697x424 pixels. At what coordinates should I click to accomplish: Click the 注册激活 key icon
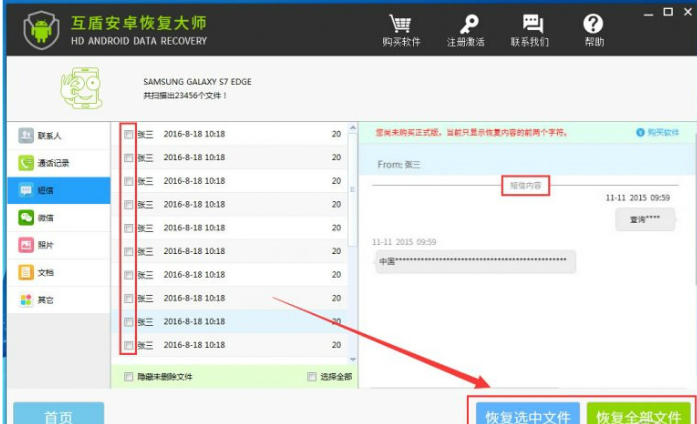click(x=468, y=24)
